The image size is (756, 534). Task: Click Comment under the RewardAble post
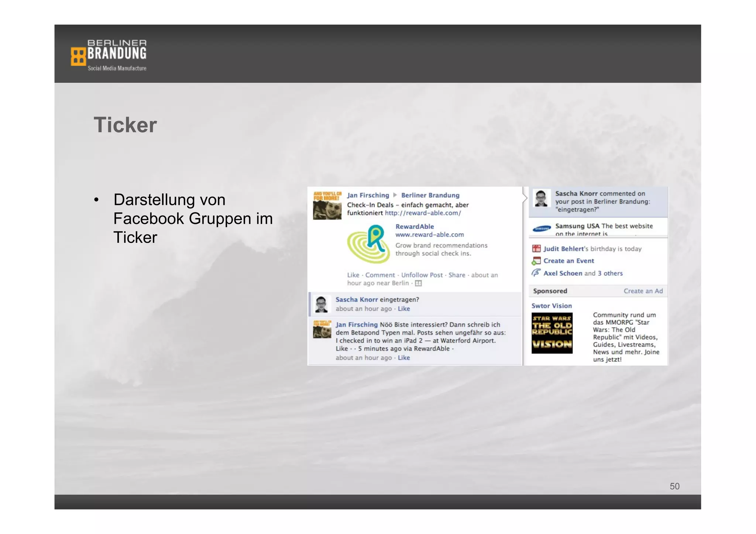point(380,275)
